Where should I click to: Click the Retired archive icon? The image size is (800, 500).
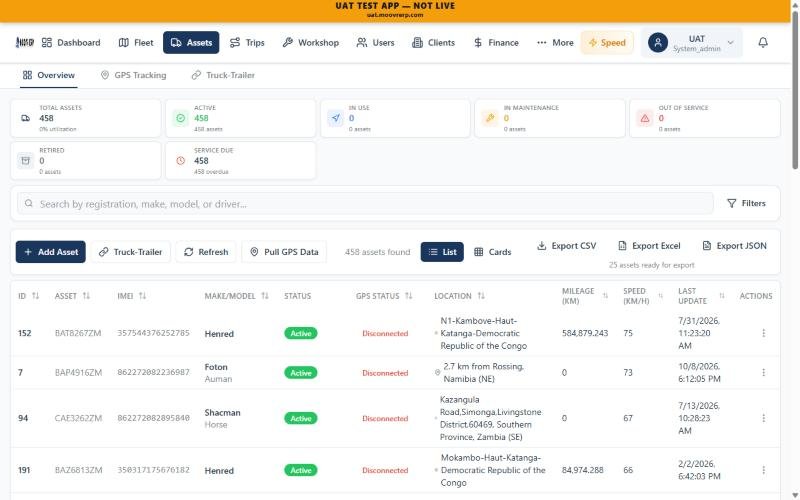pos(26,161)
